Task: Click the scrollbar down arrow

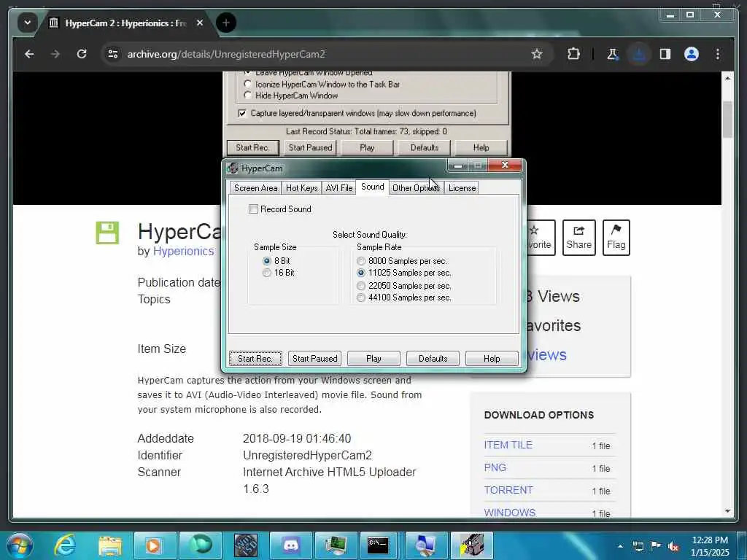Action: [727, 511]
